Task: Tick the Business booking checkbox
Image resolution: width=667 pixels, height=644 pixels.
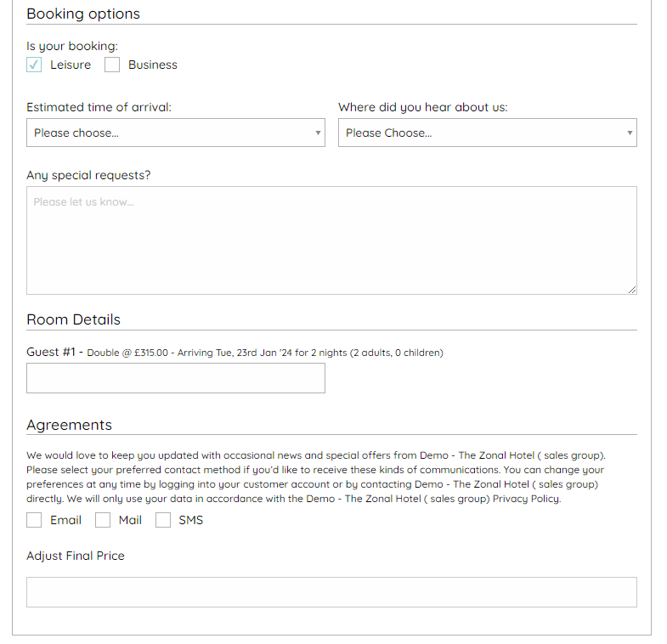Action: point(112,65)
